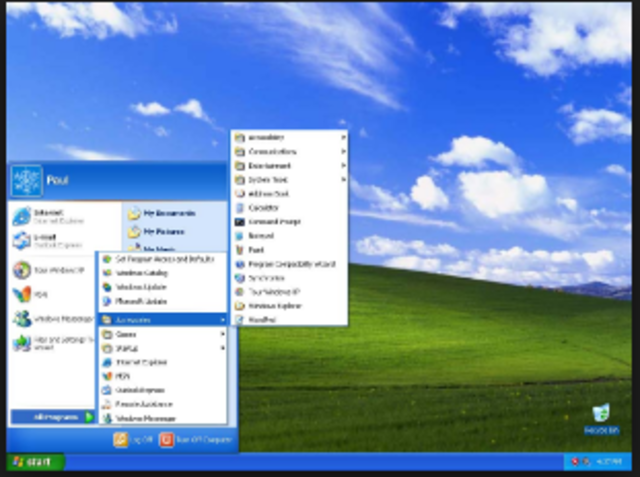Expand the System Tools submenu folder

pos(289,180)
